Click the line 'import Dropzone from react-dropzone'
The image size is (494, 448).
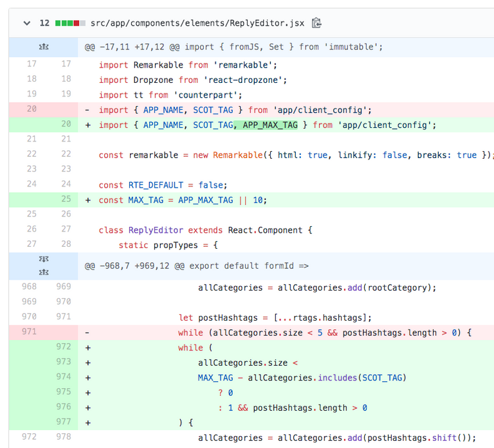tap(193, 80)
